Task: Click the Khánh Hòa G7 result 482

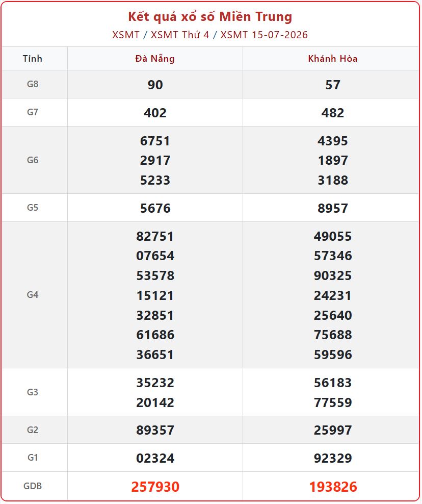Action: pos(333,113)
